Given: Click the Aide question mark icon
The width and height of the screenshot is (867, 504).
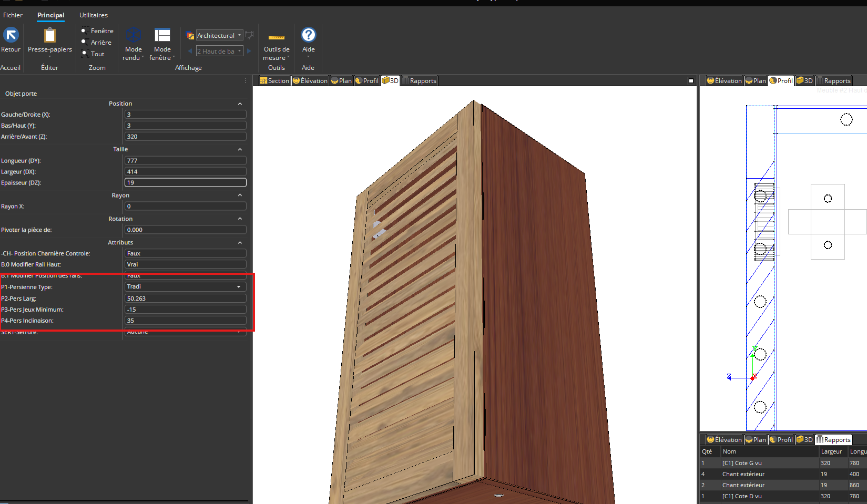Looking at the screenshot, I should pos(308,35).
